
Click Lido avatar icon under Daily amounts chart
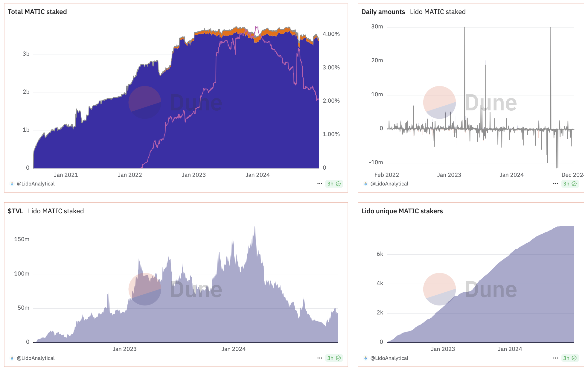[x=365, y=184]
